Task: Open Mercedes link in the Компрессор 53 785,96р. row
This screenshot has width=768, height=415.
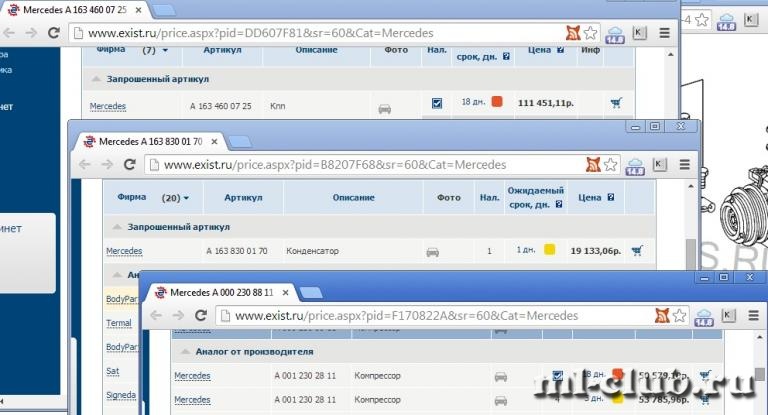Action: click(192, 400)
